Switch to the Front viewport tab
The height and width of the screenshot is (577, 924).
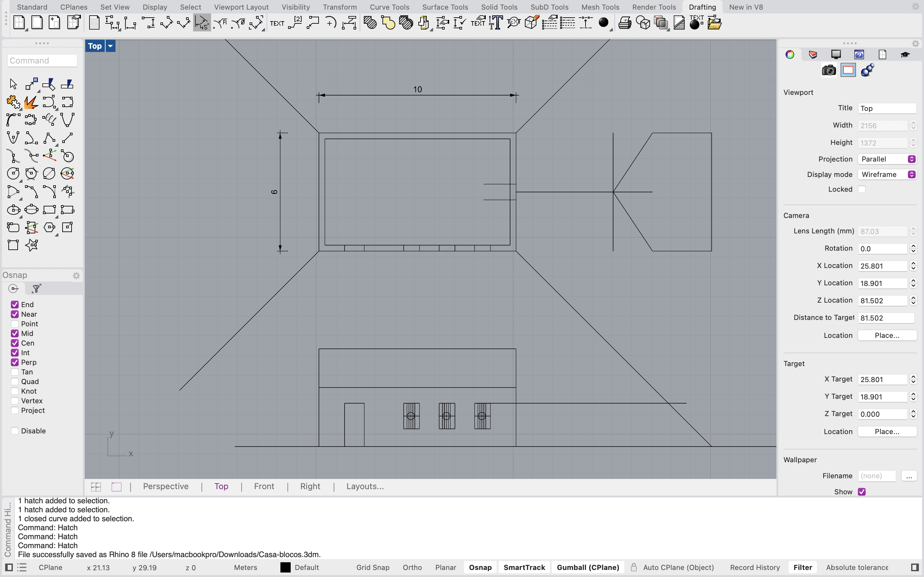[264, 486]
